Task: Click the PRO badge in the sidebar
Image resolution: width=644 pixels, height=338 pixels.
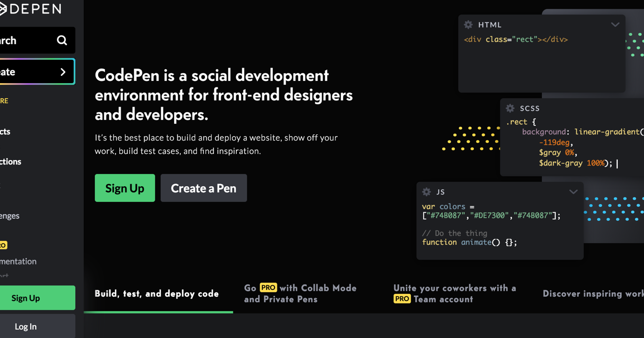Action: pos(4,245)
